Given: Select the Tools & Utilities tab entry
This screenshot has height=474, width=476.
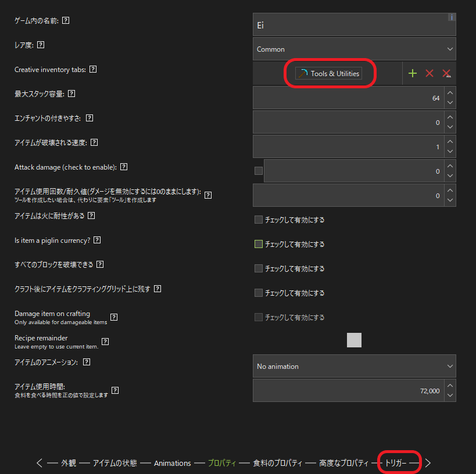Looking at the screenshot, I should click(x=328, y=74).
